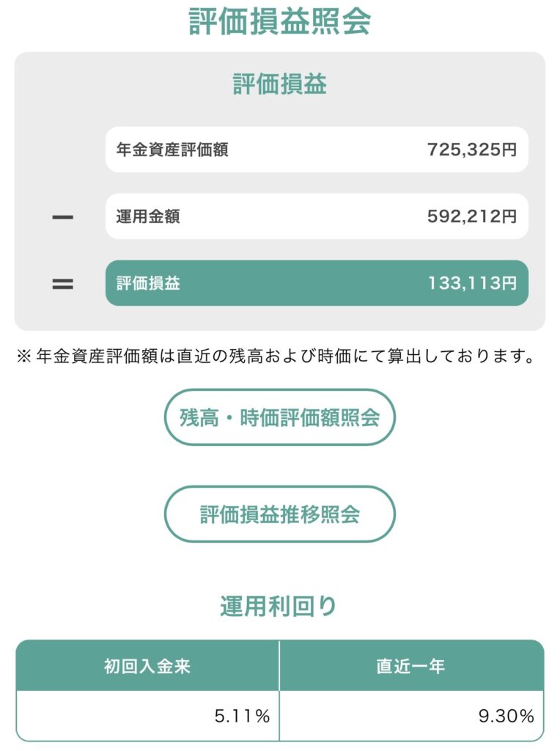Click the 9.30% yield value
This screenshot has width=560, height=751.
coord(506,717)
